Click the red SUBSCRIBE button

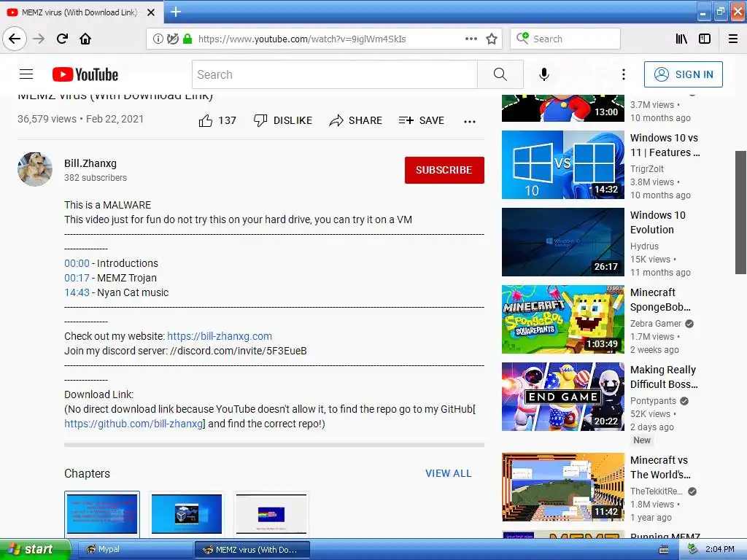coord(444,170)
